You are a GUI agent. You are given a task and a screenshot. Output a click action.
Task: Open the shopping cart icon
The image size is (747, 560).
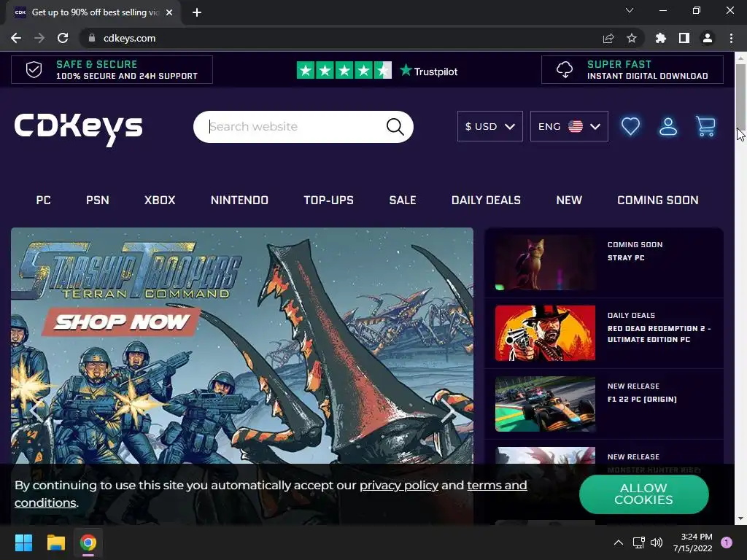705,126
